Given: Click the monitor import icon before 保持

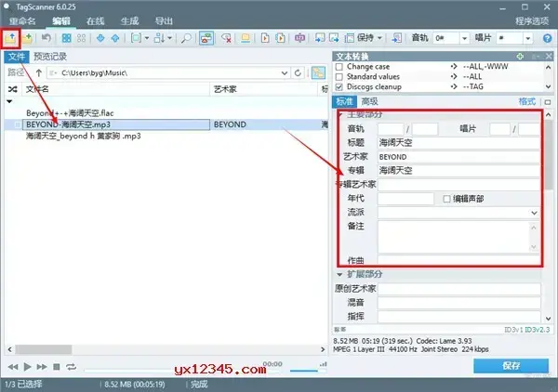Looking at the screenshot, I should [320, 38].
